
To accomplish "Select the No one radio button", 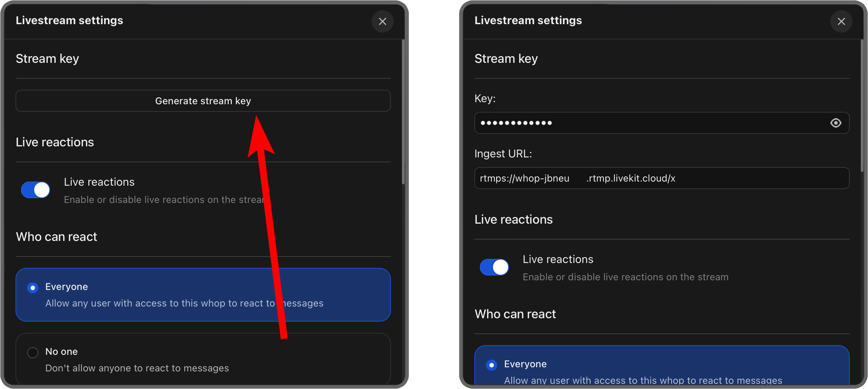I will [x=33, y=352].
